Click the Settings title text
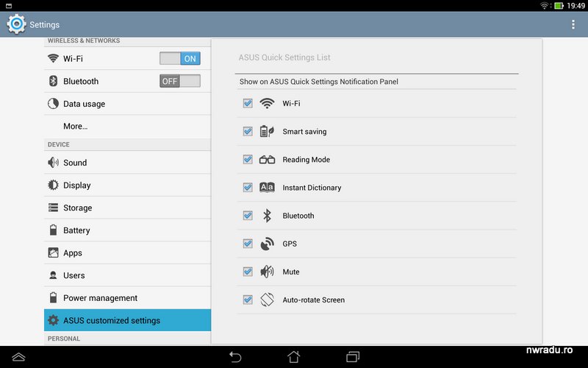This screenshot has height=368, width=588. tap(44, 24)
